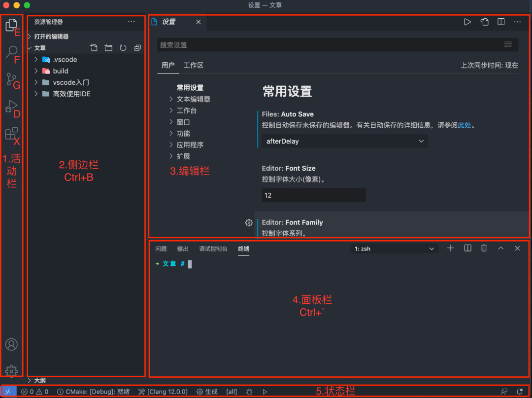Open the explorer more actions ellipsis
Screen dimensions: 532x398
coord(132,22)
